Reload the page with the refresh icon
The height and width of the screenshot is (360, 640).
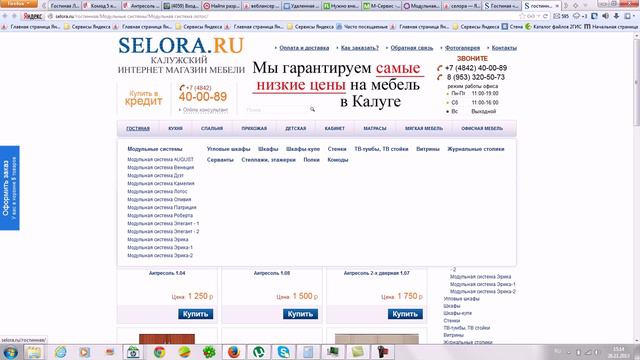point(545,16)
